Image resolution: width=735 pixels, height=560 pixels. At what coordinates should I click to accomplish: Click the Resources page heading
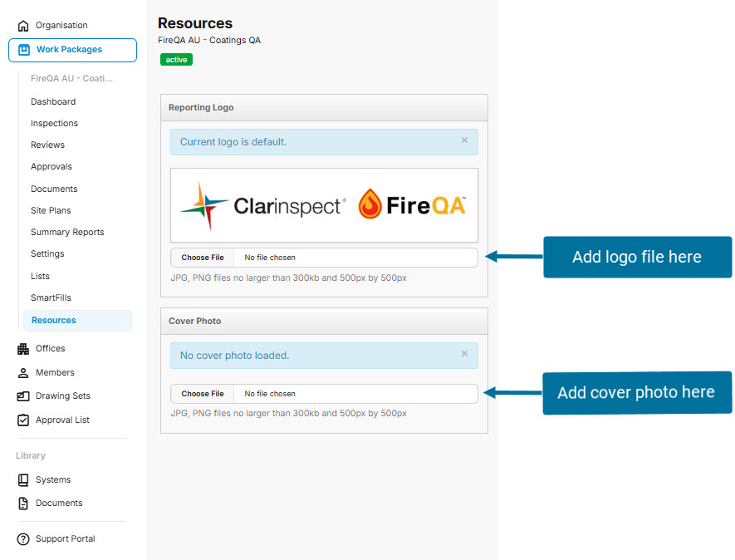click(195, 23)
